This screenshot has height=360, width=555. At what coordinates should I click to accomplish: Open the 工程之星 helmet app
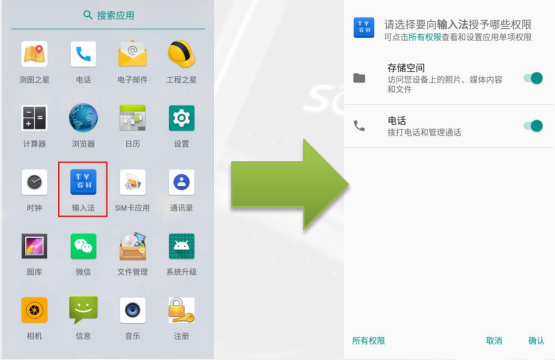pyautogui.click(x=181, y=54)
